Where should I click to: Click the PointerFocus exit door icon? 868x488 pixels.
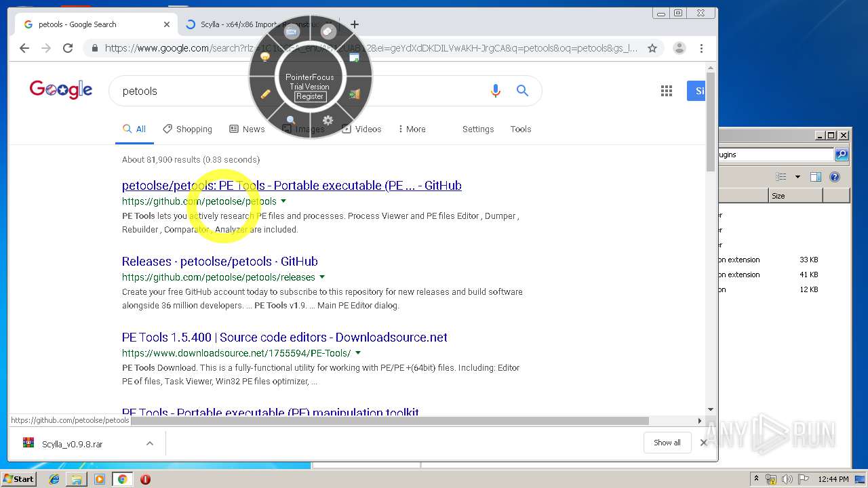(x=354, y=94)
